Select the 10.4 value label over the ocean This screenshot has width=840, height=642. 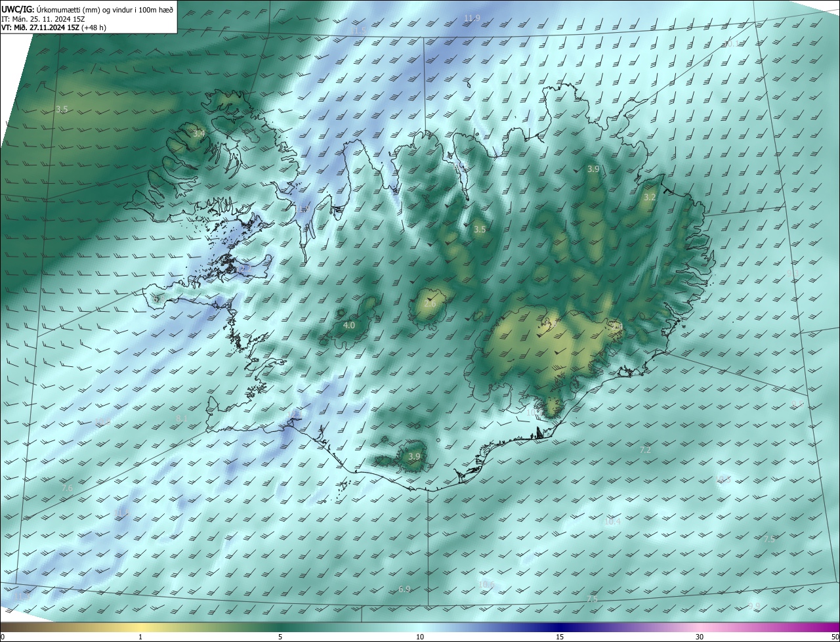pyautogui.click(x=612, y=521)
